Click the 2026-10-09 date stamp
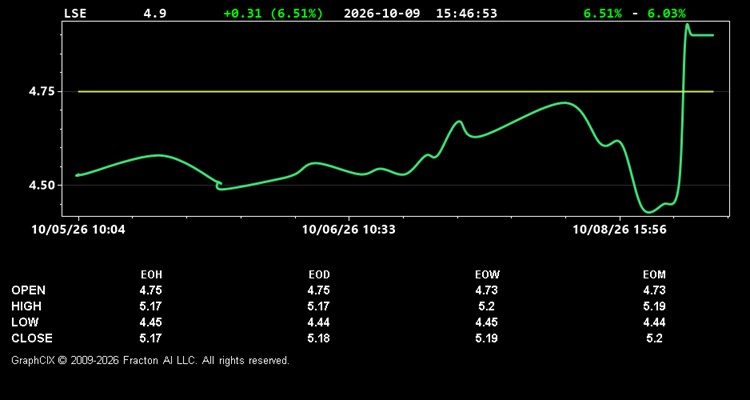The width and height of the screenshot is (750, 400). 382,13
